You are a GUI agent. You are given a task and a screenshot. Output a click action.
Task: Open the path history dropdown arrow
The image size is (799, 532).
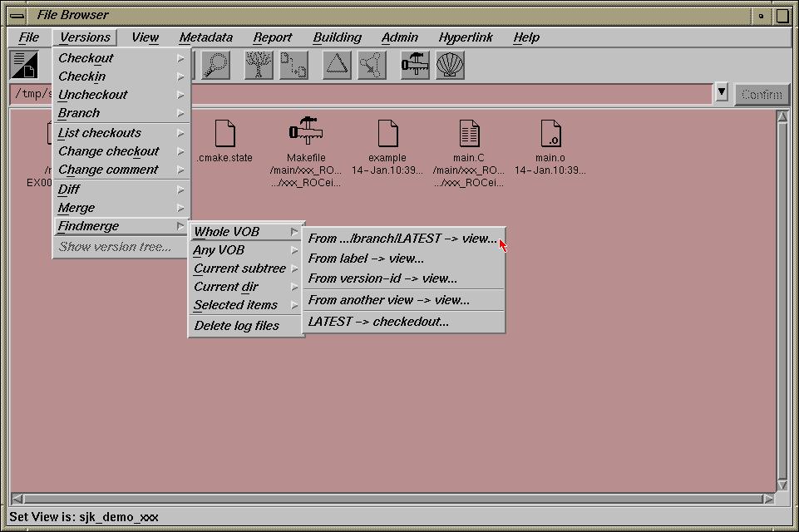click(x=722, y=93)
